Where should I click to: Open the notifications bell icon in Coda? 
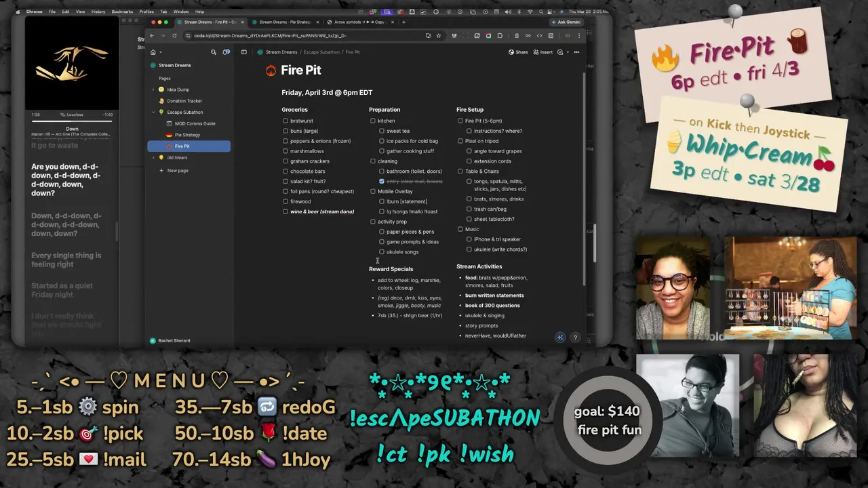click(226, 52)
